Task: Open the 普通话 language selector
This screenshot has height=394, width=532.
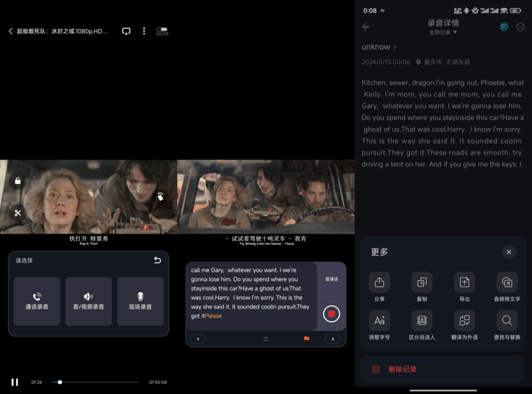Action: tap(331, 279)
